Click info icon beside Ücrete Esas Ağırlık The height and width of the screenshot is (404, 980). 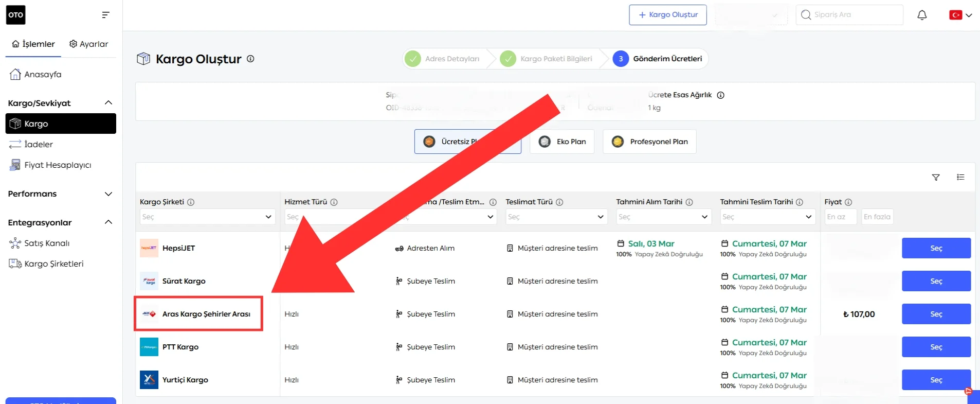point(720,95)
